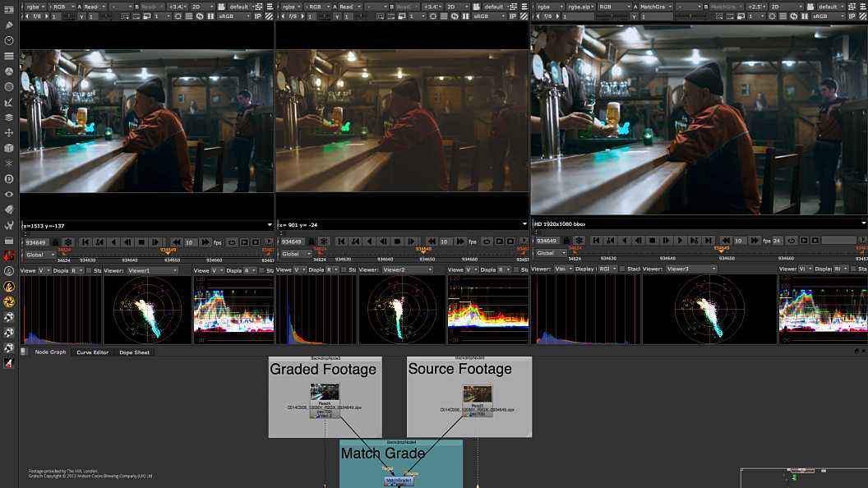868x488 pixels.
Task: Toggle Viewer2 IP input process button
Action: coord(513,16)
